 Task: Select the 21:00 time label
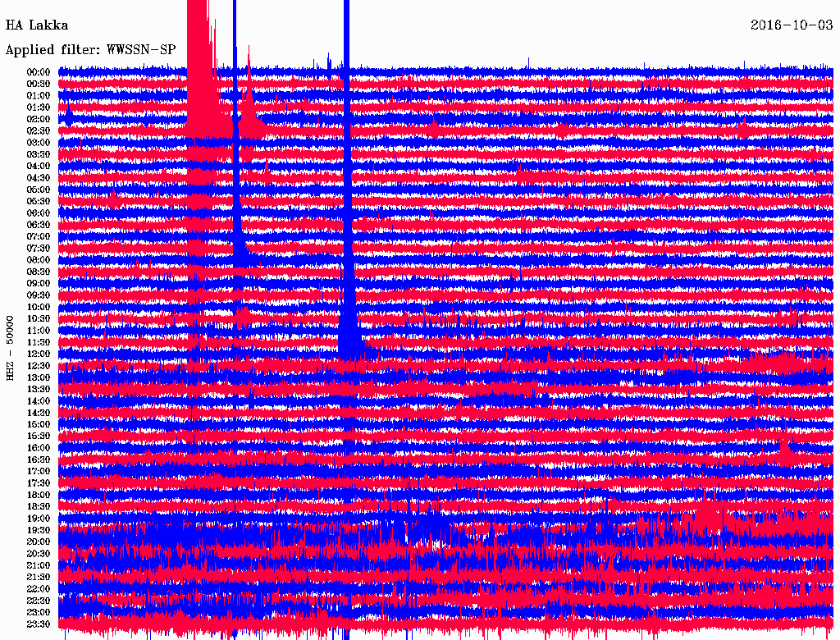[39, 565]
